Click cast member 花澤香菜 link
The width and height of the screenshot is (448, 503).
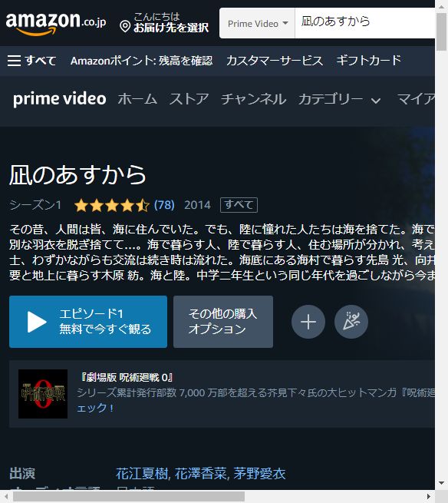201,474
